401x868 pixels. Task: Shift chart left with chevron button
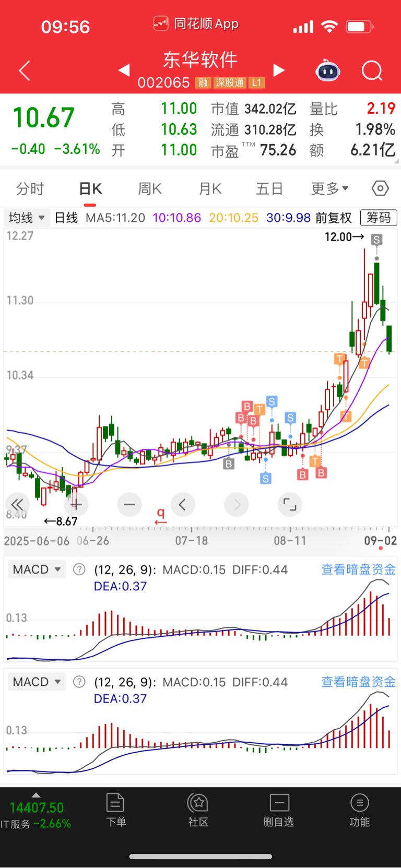coord(183,504)
